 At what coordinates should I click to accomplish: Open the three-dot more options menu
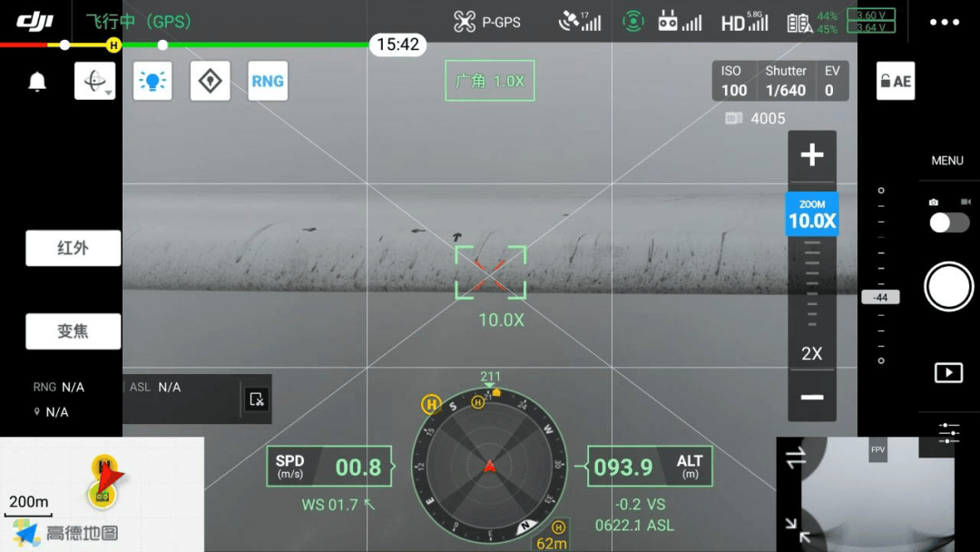944,22
